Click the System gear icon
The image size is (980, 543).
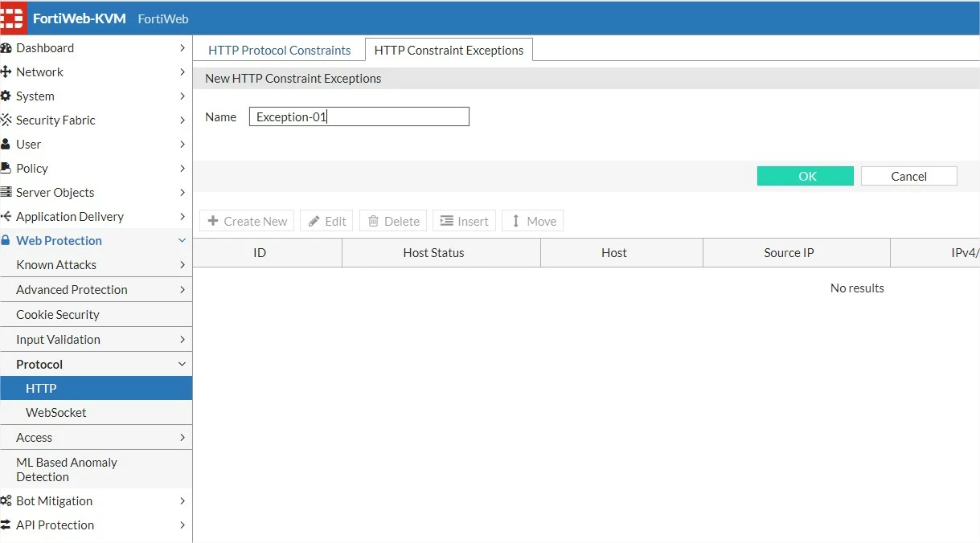(x=5, y=96)
